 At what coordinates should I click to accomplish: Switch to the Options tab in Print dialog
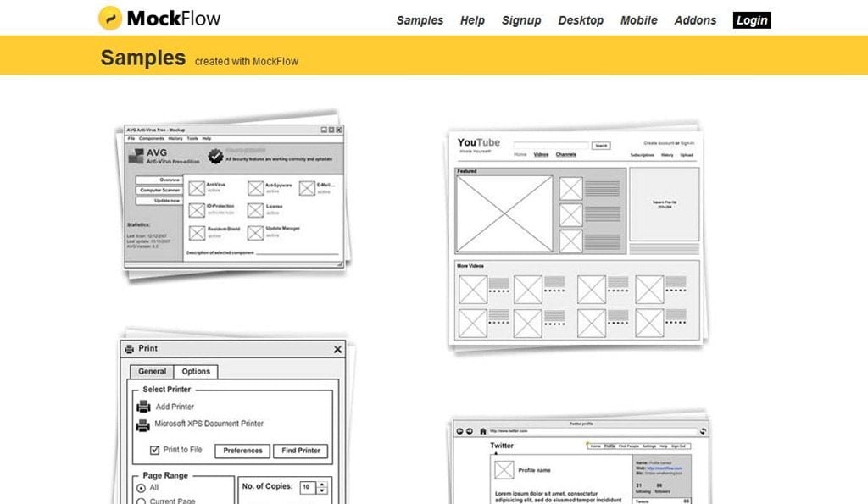pyautogui.click(x=196, y=371)
